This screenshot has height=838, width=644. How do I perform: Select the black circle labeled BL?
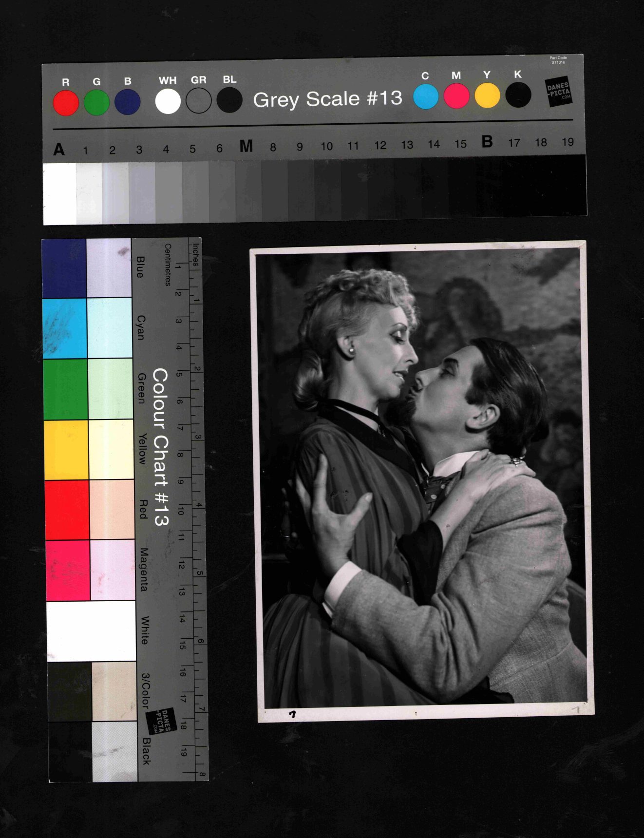(229, 100)
